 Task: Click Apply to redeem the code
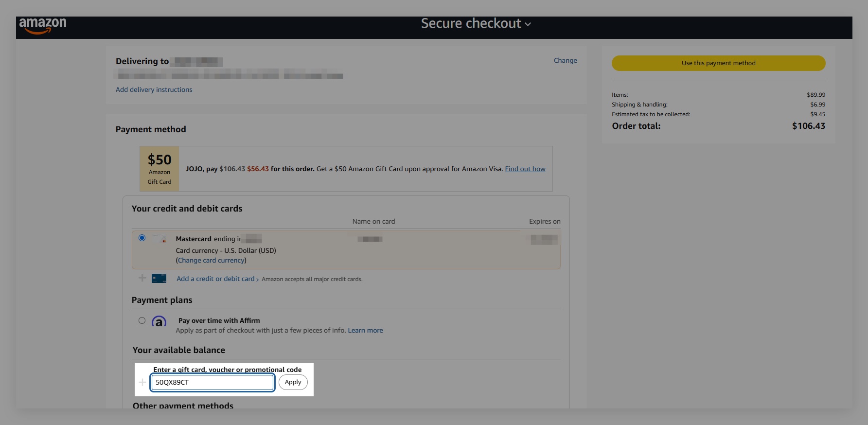pyautogui.click(x=293, y=382)
